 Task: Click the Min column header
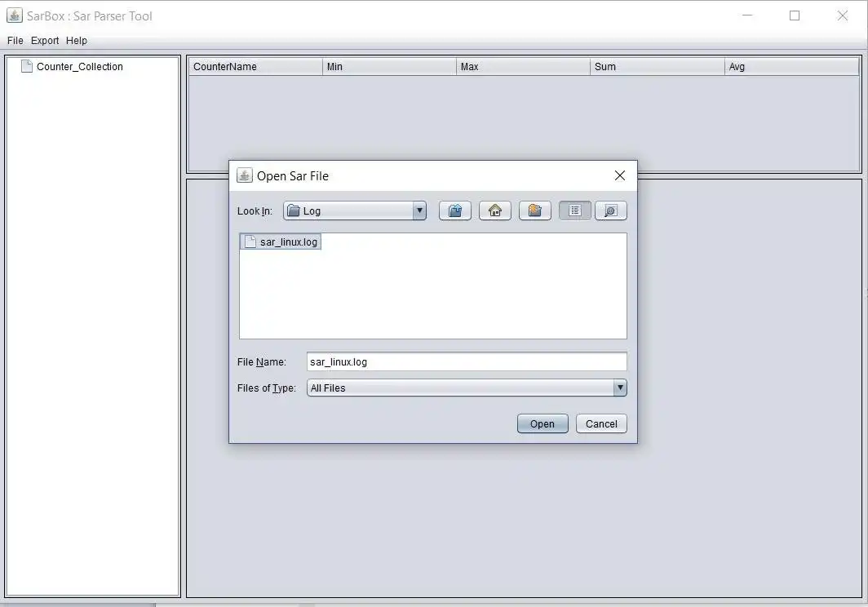point(389,66)
